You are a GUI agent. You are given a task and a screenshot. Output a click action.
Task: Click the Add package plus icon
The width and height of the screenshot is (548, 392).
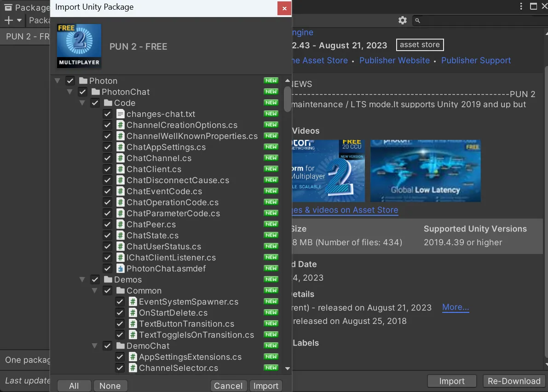point(8,20)
